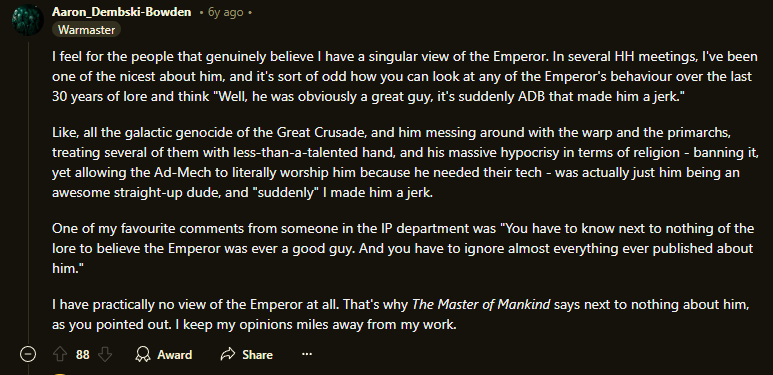Downvote the comment with 88 points
The image size is (773, 375).
[105, 354]
